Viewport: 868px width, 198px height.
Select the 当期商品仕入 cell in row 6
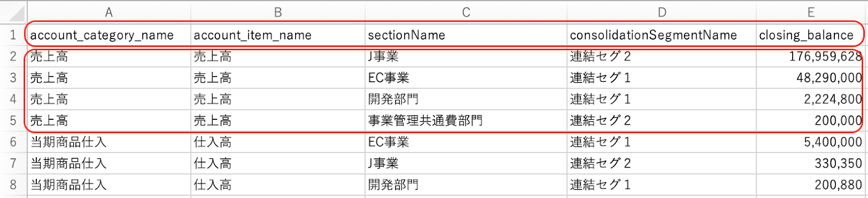(x=109, y=142)
